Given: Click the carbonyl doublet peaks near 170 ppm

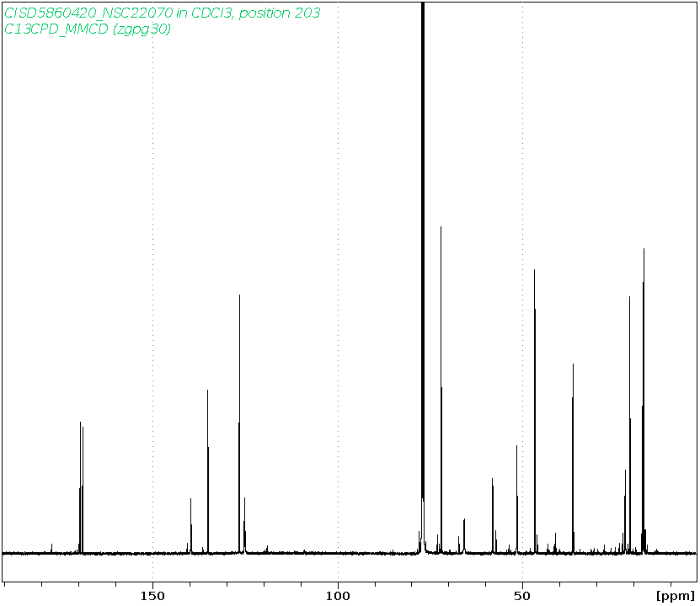Looking at the screenshot, I should [x=81, y=487].
